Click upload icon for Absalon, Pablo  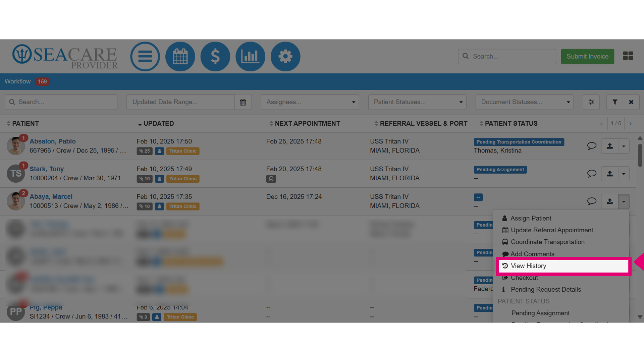[x=610, y=146]
